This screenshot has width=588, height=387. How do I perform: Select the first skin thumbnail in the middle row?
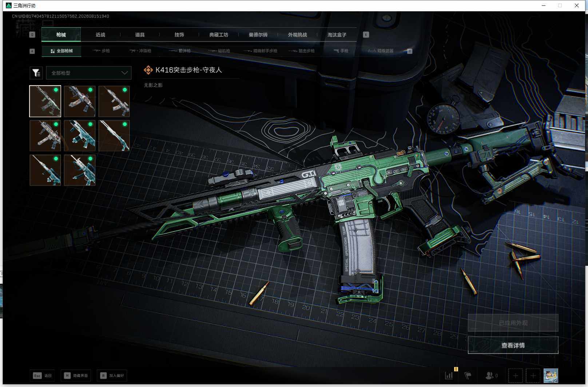click(x=45, y=136)
